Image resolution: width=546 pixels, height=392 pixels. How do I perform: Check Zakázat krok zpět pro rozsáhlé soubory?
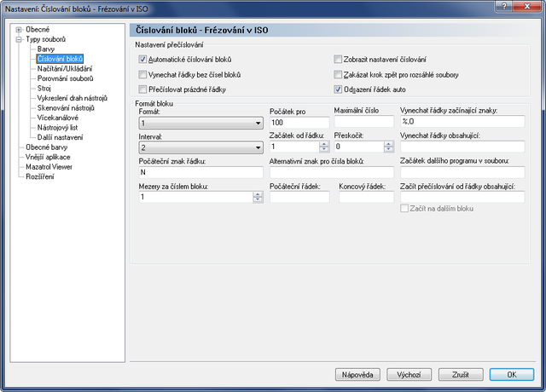[338, 74]
